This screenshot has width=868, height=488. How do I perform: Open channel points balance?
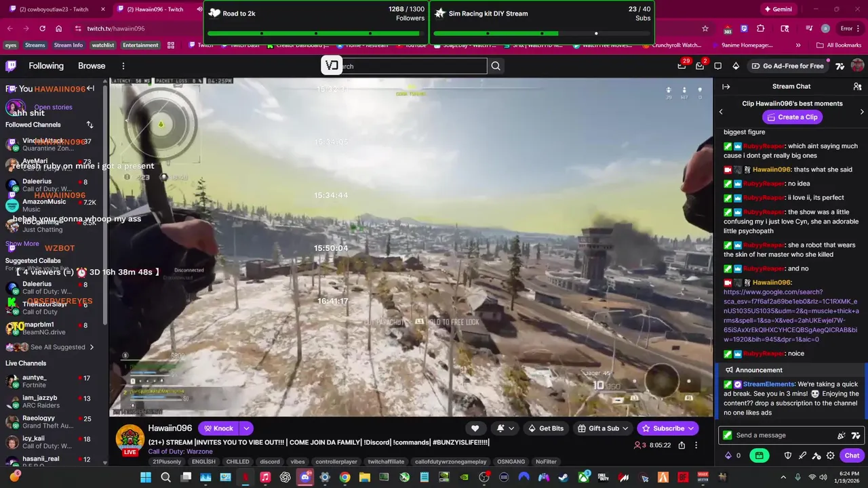point(733,455)
